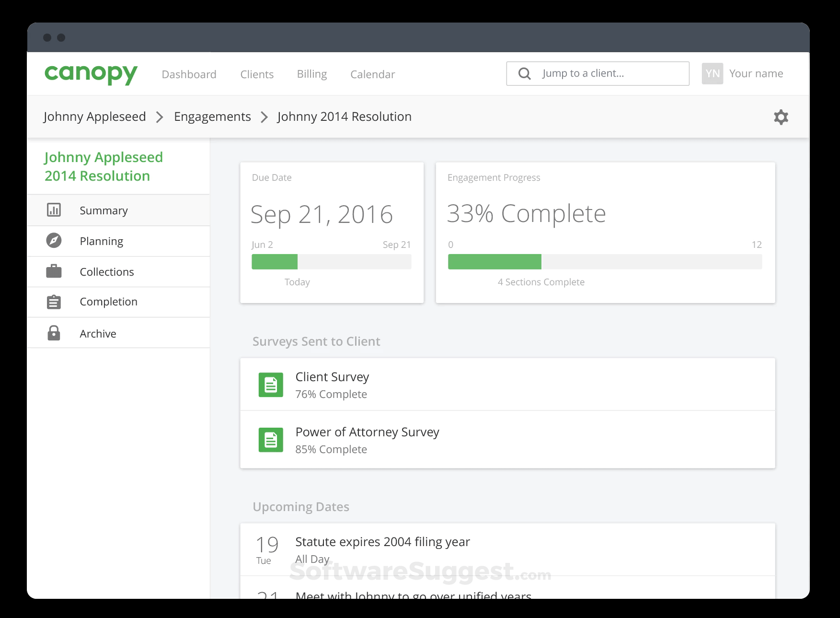840x618 pixels.
Task: Go to Dashboard
Action: click(189, 74)
